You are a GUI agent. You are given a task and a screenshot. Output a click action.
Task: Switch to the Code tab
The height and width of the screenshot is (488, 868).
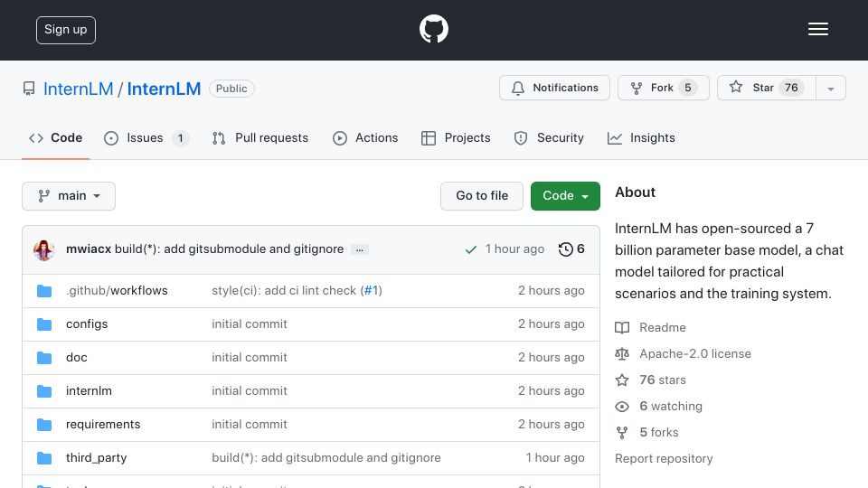click(x=55, y=137)
